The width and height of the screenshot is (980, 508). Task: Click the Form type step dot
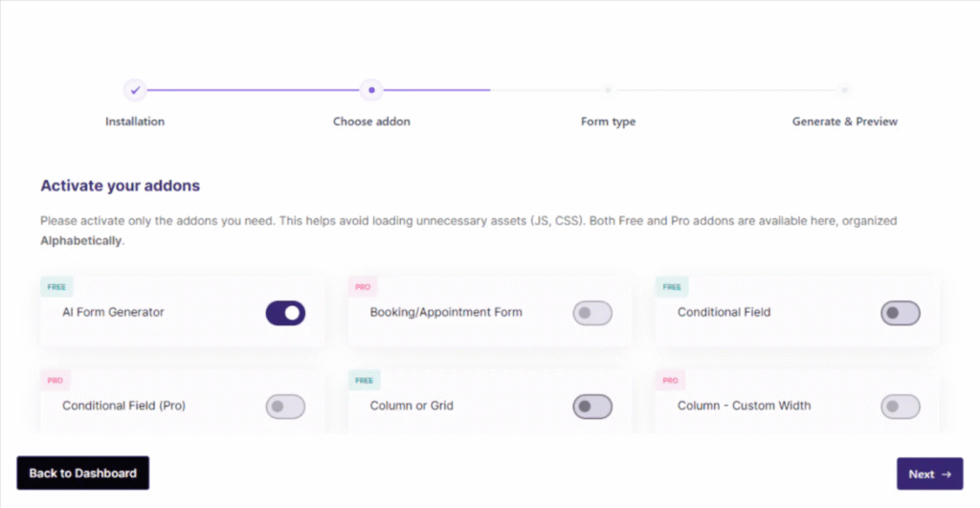pos(608,90)
